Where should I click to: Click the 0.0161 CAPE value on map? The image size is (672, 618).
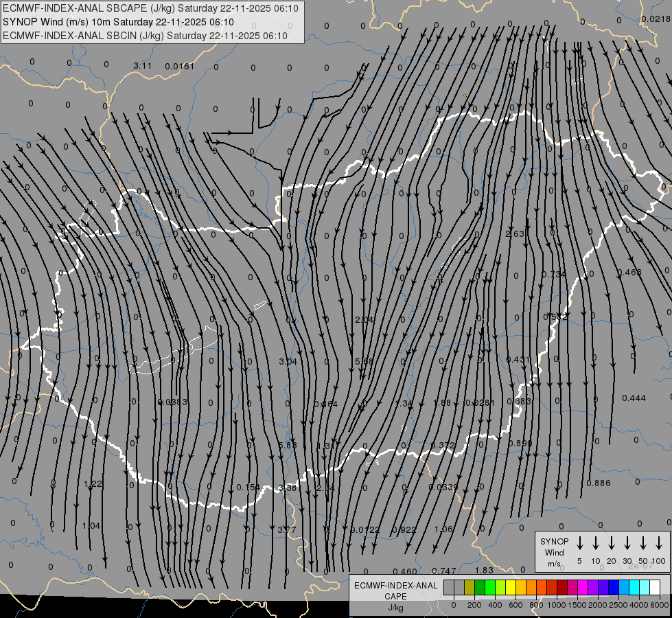[x=180, y=66]
